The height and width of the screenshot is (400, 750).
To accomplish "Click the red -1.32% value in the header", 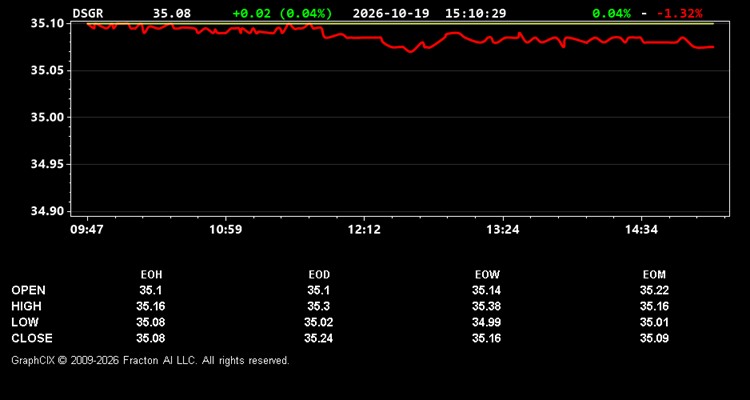I will pos(680,13).
